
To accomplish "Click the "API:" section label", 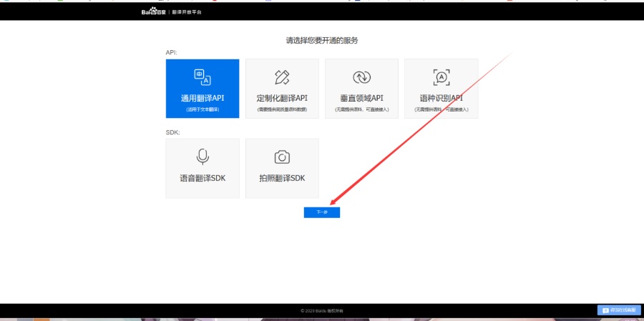I will coord(171,52).
